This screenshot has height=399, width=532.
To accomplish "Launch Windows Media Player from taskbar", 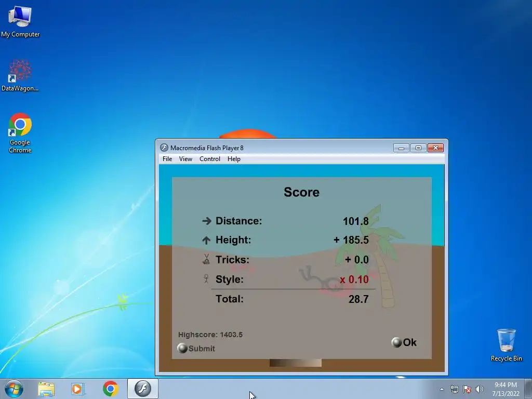I will coord(78,389).
